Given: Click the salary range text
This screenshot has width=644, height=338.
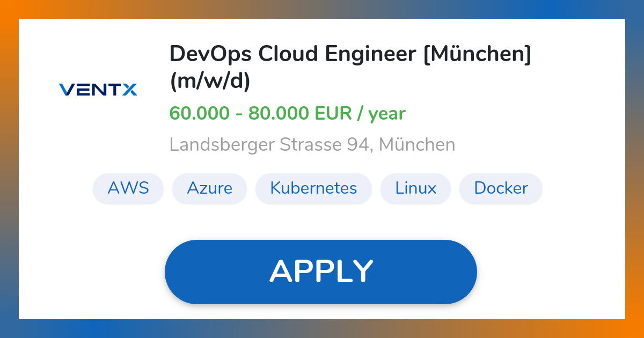Looking at the screenshot, I should tap(287, 113).
